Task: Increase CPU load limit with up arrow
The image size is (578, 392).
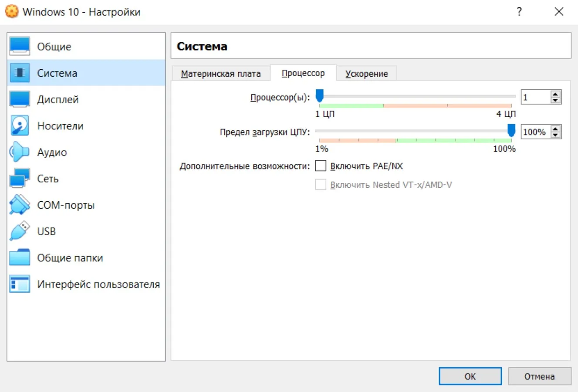Action: pyautogui.click(x=555, y=129)
